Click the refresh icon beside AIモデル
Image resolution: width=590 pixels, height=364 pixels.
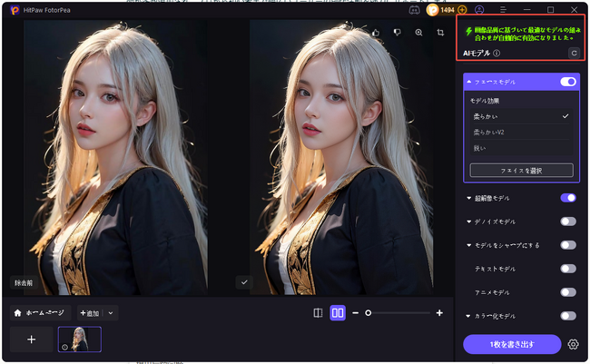click(573, 54)
